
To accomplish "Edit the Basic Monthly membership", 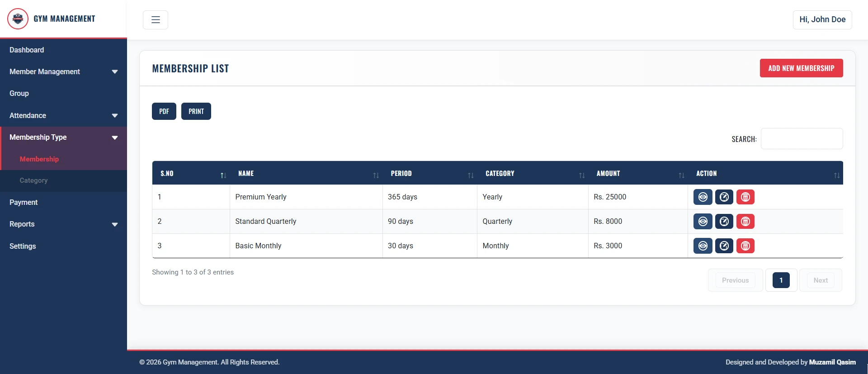I will pos(724,246).
